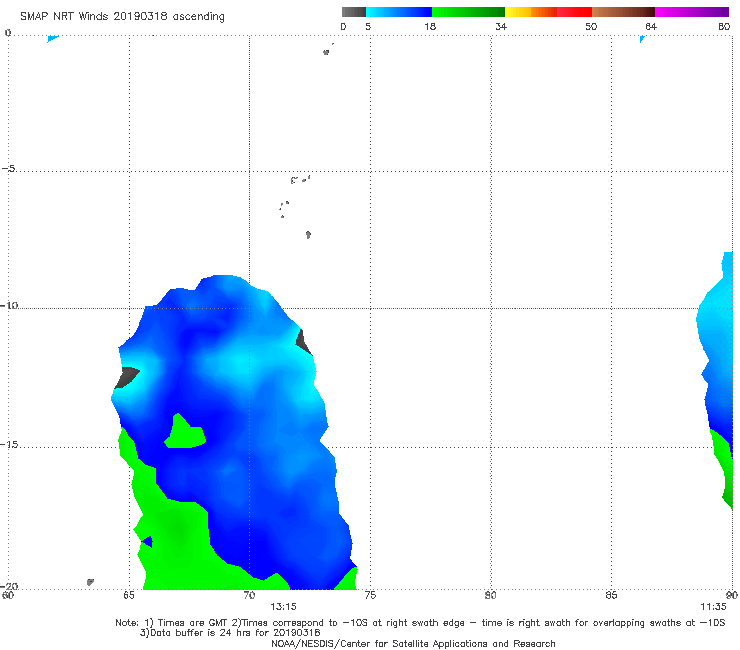This screenshot has width=740, height=650.
Task: Click longitude axis label '85'
Action: click(611, 595)
